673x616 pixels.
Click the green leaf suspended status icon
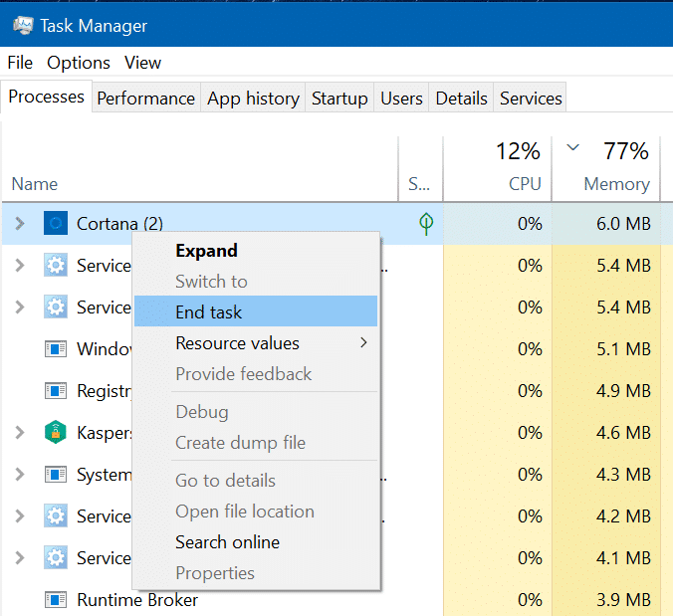pos(426,224)
